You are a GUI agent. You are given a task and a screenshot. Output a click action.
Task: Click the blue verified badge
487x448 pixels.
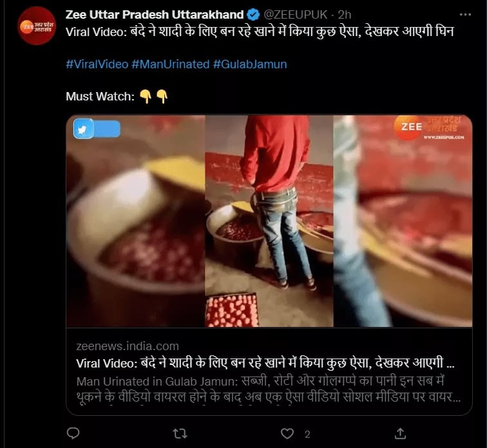point(253,15)
